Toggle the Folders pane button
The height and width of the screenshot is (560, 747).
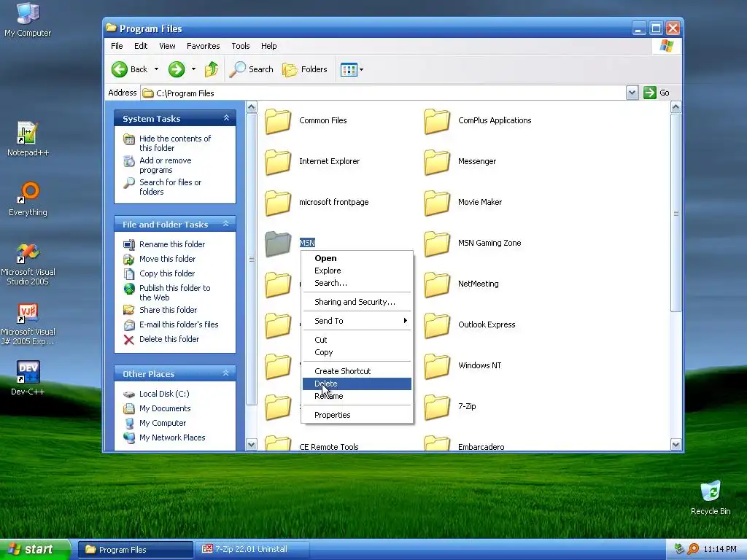[305, 69]
